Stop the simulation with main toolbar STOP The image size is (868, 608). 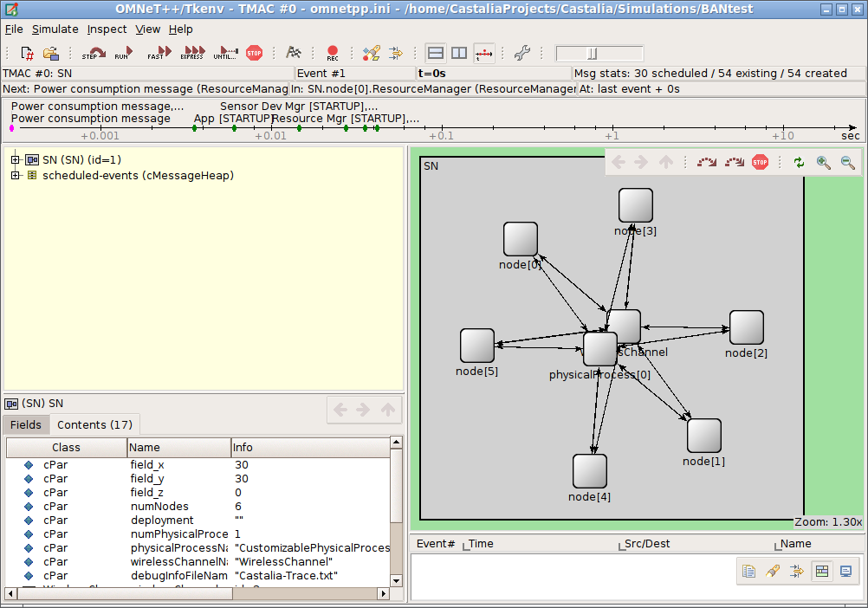coord(254,53)
